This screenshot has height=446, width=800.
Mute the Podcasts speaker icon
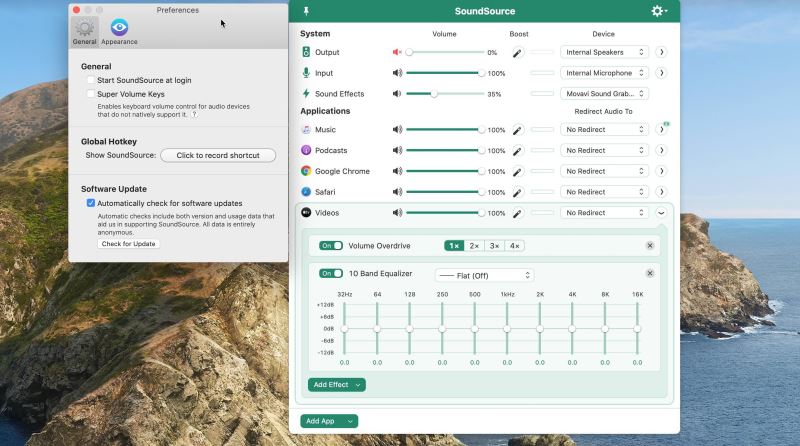pyautogui.click(x=397, y=151)
